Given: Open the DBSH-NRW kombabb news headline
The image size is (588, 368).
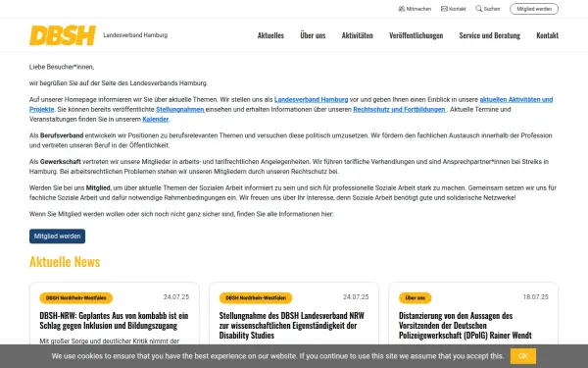Looking at the screenshot, I should coord(114,320).
